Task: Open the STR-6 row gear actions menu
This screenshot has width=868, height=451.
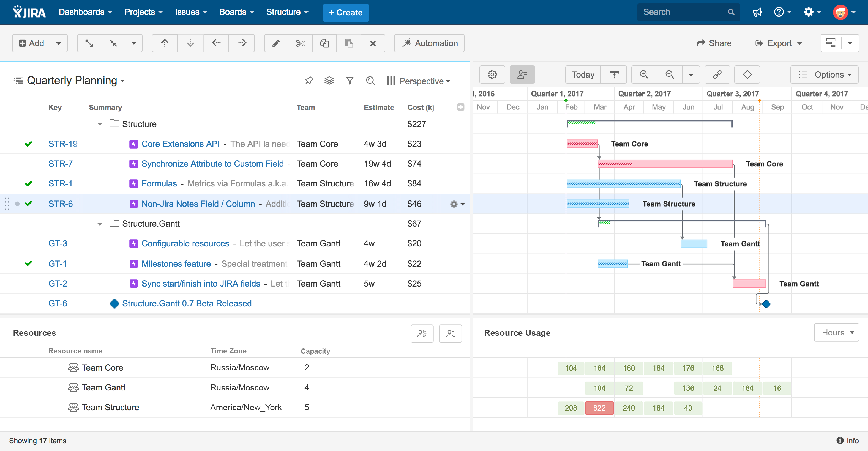Action: pyautogui.click(x=457, y=204)
